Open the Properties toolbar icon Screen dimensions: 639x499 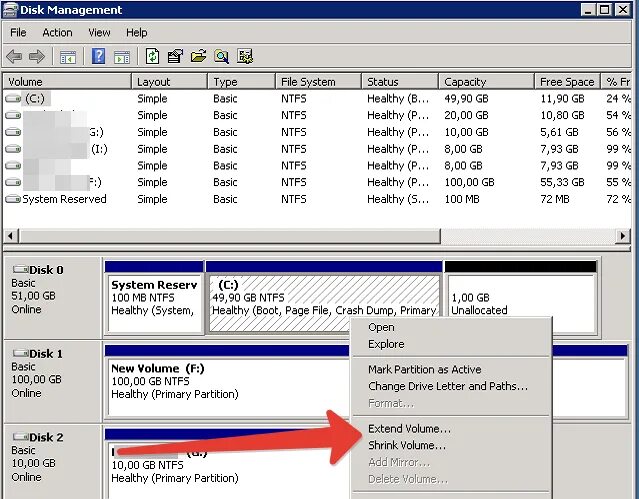[x=175, y=56]
